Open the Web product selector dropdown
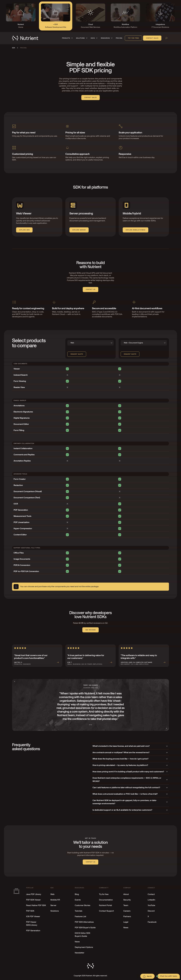181x980 pixels. 90,343
